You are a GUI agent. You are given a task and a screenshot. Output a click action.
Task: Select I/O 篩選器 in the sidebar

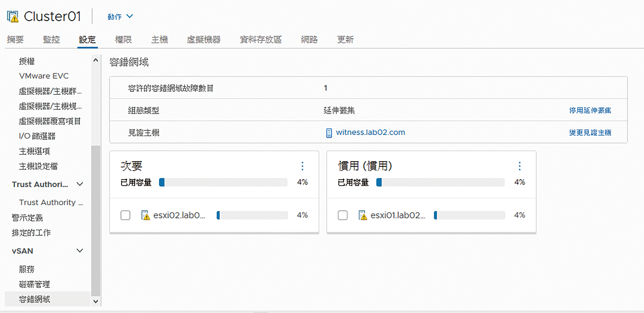pyautogui.click(x=37, y=136)
